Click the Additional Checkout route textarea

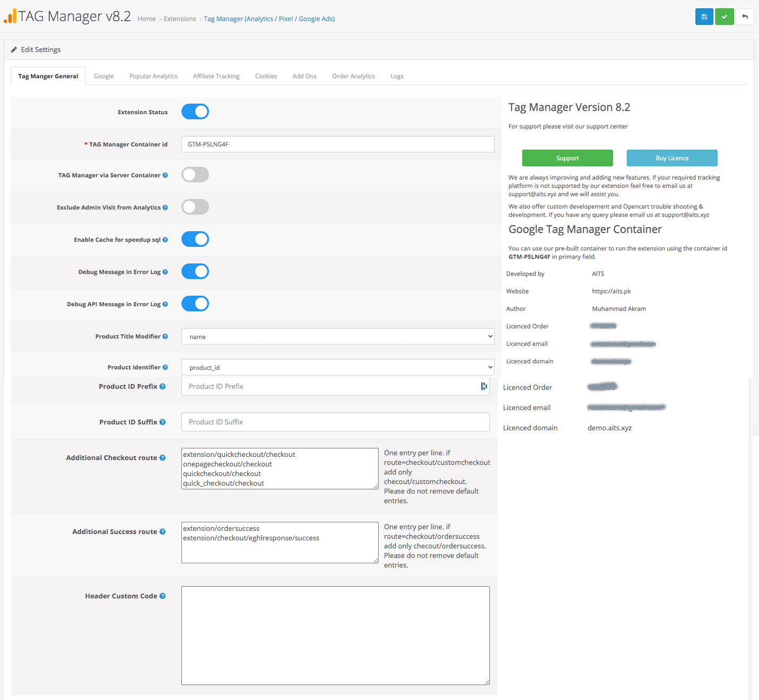[280, 469]
